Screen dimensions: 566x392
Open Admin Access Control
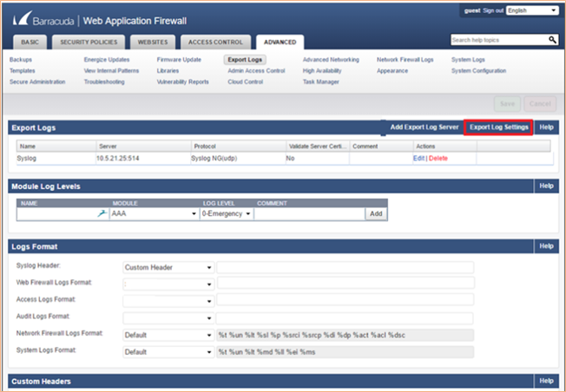tap(256, 71)
